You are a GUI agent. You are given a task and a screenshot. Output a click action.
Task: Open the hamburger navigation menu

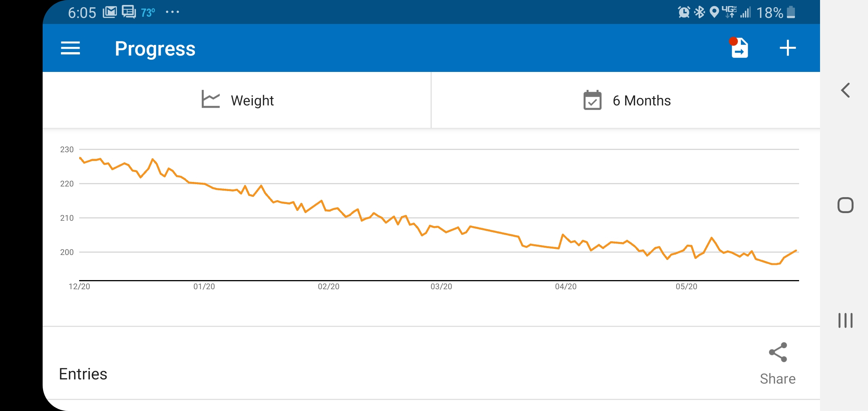(70, 48)
